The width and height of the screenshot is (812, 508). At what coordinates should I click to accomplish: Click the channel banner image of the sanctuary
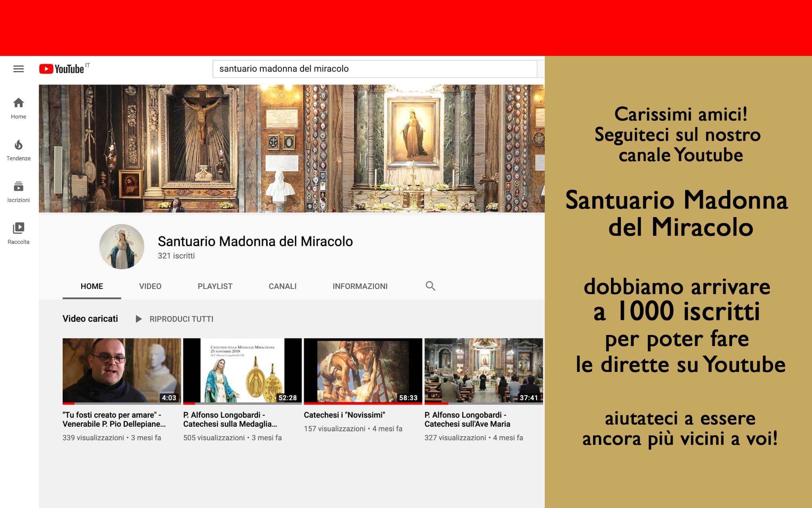click(x=292, y=148)
